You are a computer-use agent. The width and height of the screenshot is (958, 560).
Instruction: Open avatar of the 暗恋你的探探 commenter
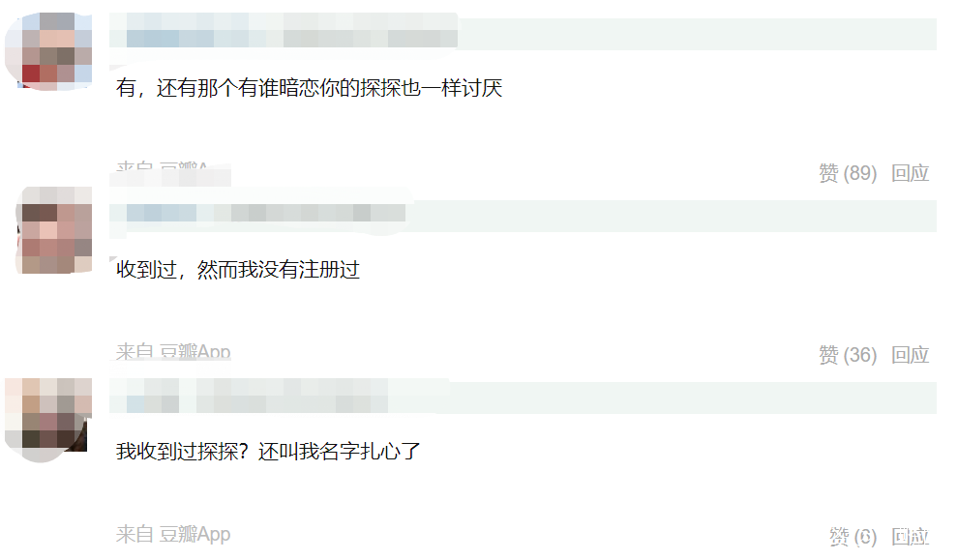[x=48, y=51]
